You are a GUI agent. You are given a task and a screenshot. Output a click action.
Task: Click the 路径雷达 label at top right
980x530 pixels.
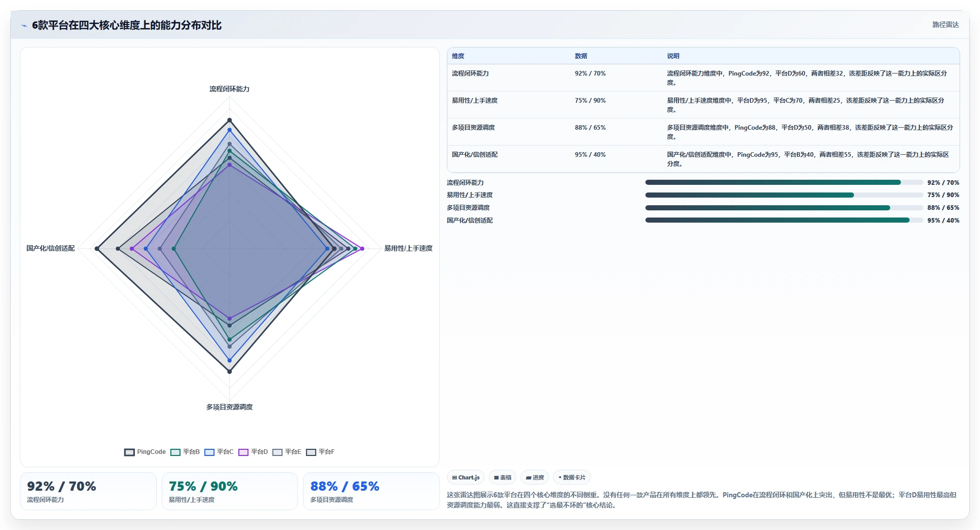point(945,25)
